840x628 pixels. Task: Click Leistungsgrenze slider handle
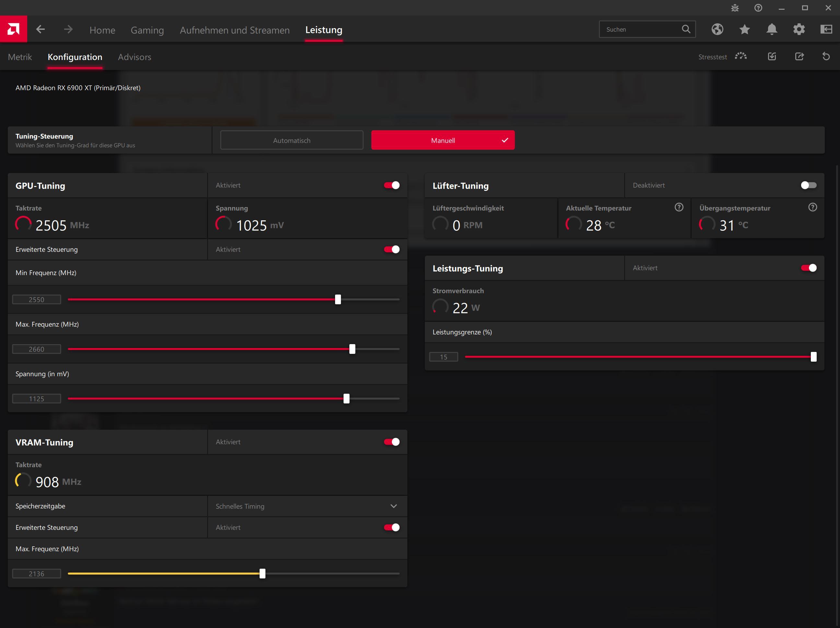pyautogui.click(x=813, y=357)
